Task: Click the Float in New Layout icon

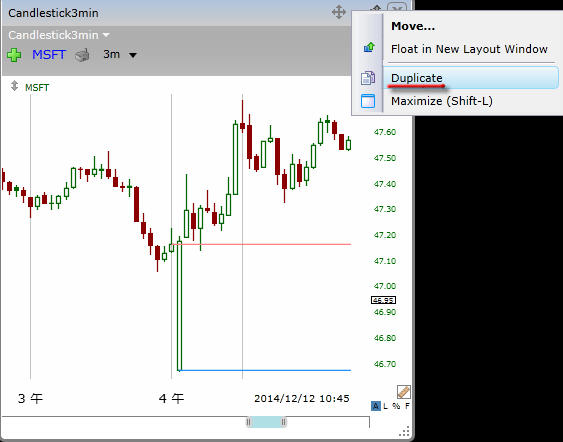Action: click(x=369, y=47)
